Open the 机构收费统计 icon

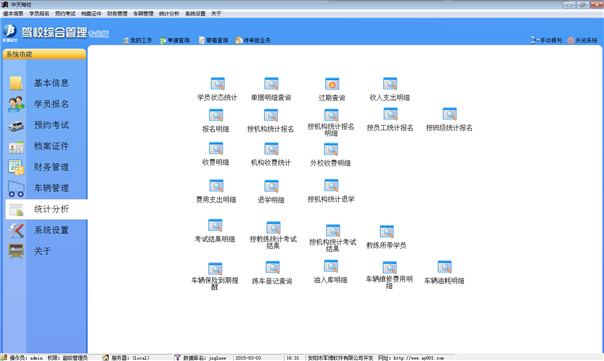coord(271,149)
